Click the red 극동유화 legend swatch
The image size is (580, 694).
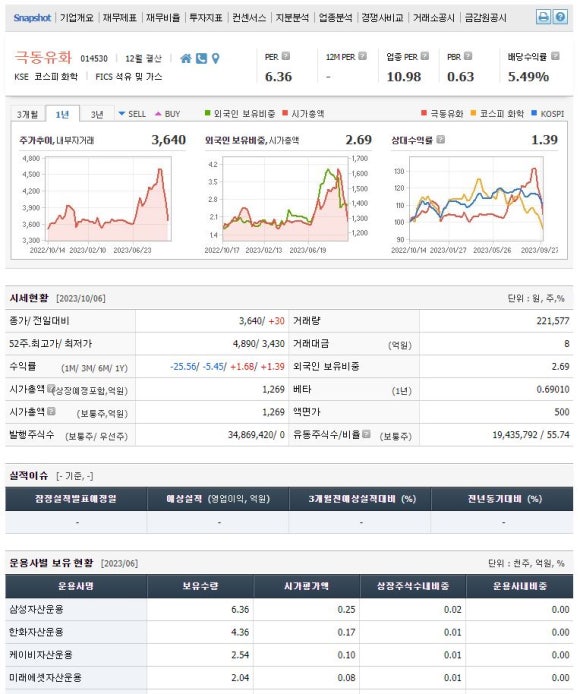(424, 113)
